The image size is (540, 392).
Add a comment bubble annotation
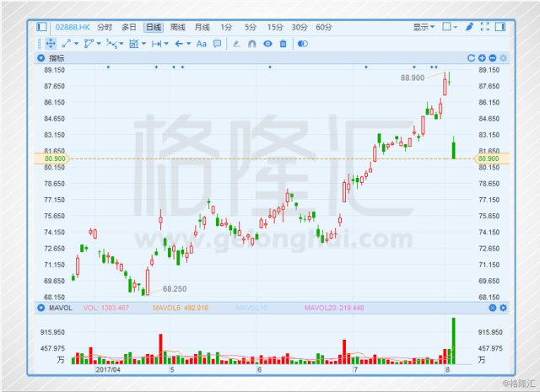click(x=217, y=43)
